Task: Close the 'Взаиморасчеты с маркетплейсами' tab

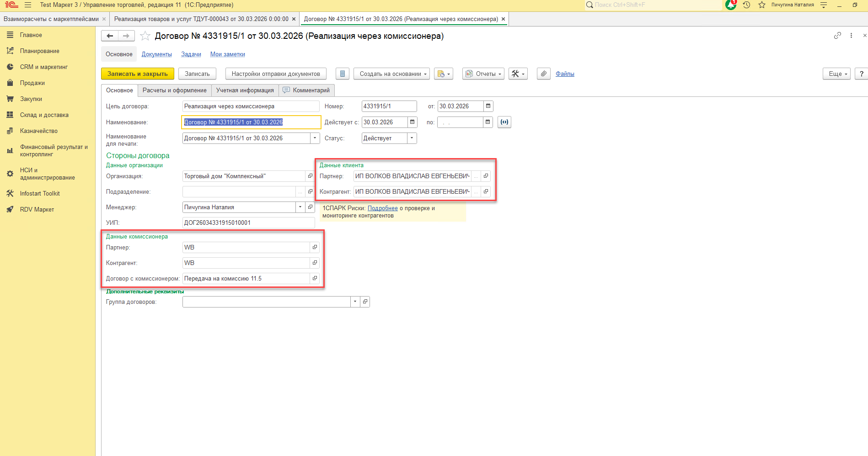Action: pyautogui.click(x=104, y=19)
